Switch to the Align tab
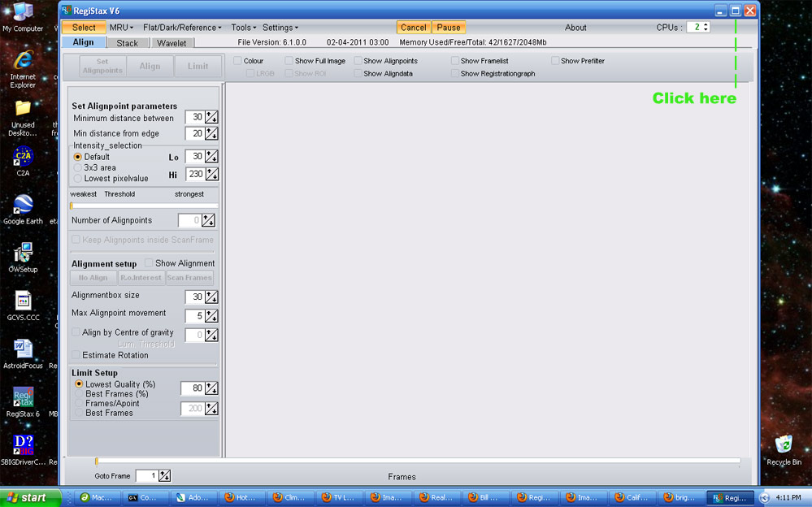 (x=84, y=42)
